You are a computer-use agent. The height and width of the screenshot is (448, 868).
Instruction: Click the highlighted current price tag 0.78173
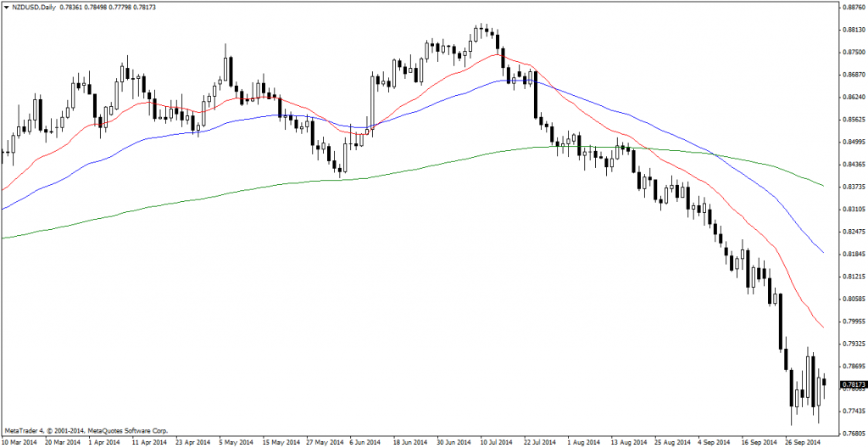pos(852,384)
